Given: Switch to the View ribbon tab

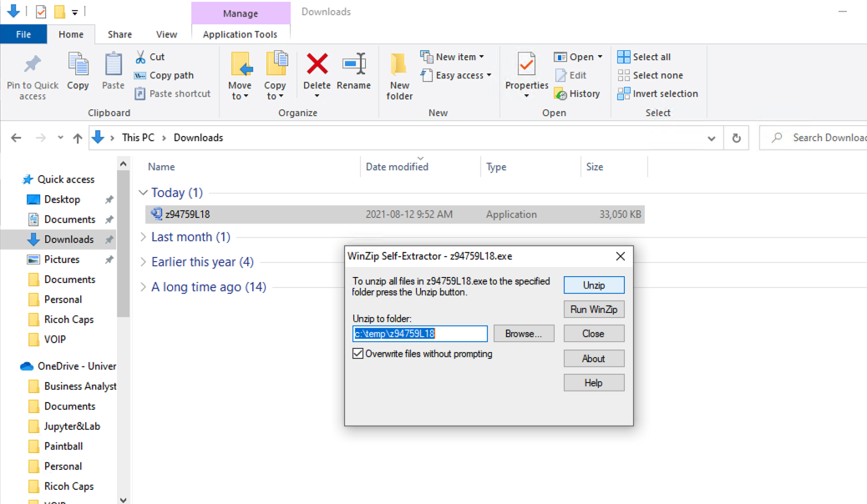Looking at the screenshot, I should [166, 34].
